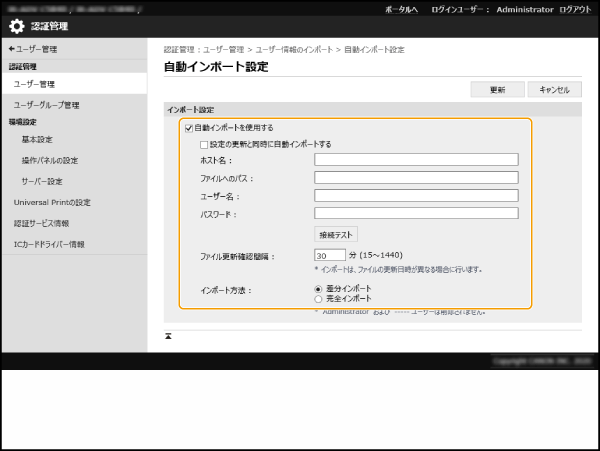Go to 基本設定 in the sidebar
Image resolution: width=600 pixels, height=451 pixels.
click(x=37, y=139)
